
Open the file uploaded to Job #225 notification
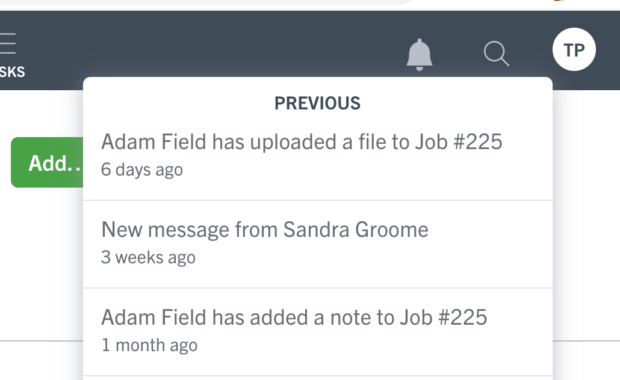coord(318,157)
